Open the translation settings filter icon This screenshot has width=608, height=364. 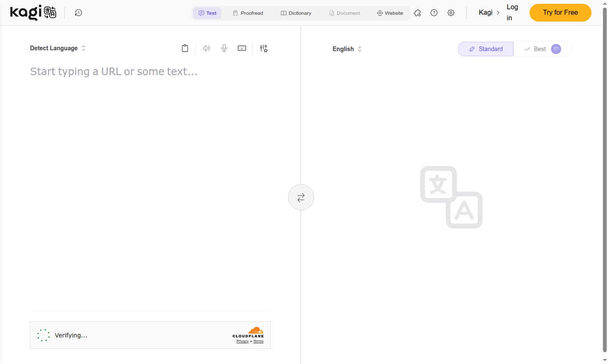coord(263,48)
